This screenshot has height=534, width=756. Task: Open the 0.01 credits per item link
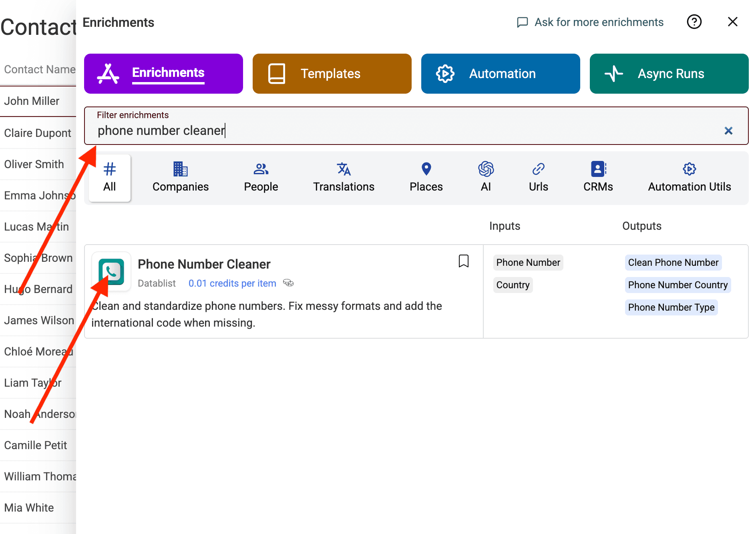232,283
